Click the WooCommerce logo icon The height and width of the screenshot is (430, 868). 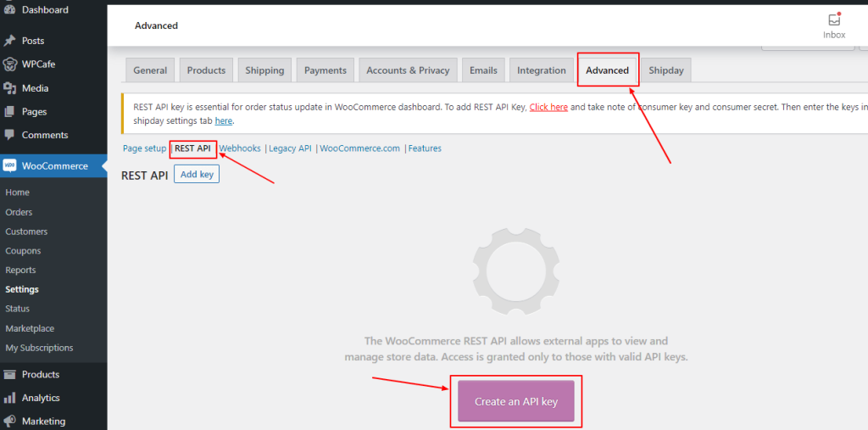pyautogui.click(x=8, y=165)
